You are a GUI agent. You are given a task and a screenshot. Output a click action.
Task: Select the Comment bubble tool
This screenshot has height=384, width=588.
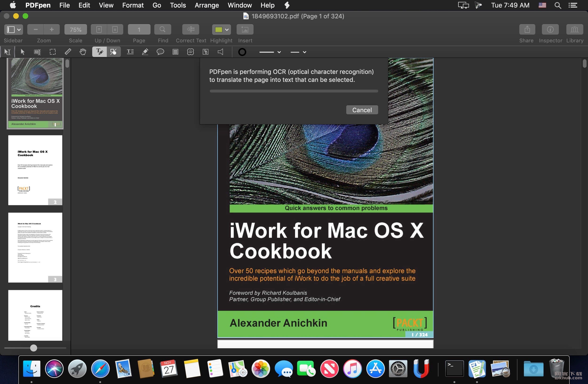click(x=160, y=52)
